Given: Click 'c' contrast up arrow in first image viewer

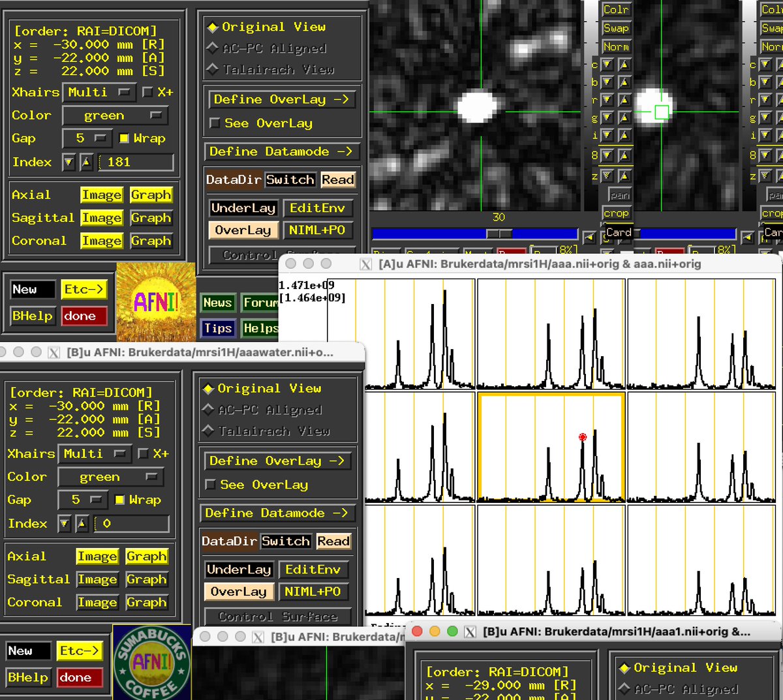Looking at the screenshot, I should (624, 65).
